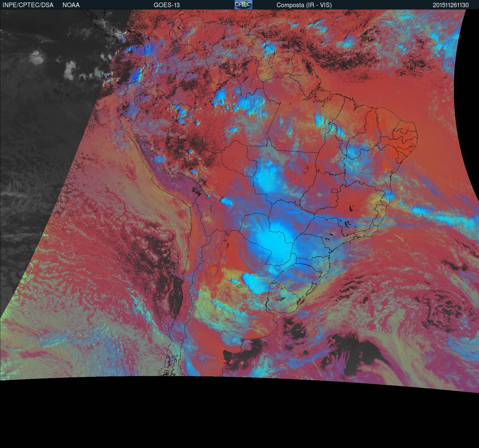Click the NOAA label in the header
Image resolution: width=479 pixels, height=448 pixels.
tap(71, 5)
